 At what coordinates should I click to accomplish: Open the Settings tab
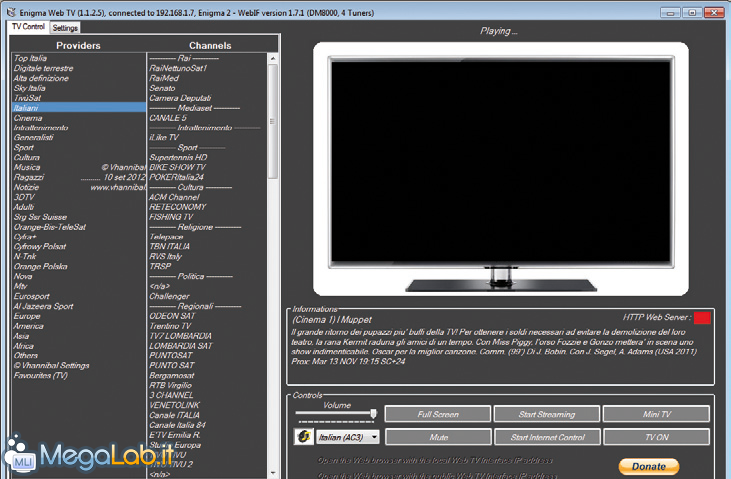[65, 28]
